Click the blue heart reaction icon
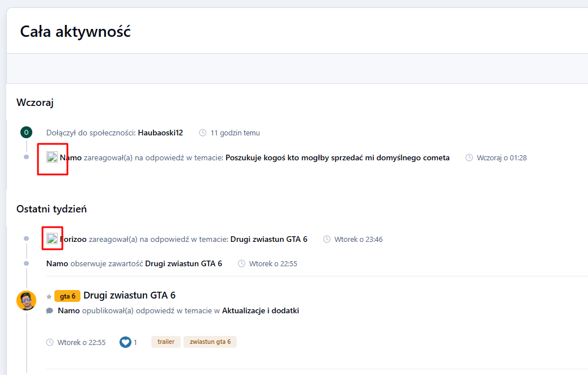588x375 pixels. (125, 342)
